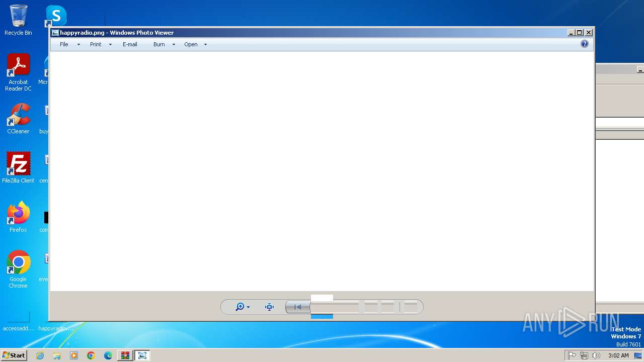Open the Recycle Bin desktop icon

click(18, 20)
